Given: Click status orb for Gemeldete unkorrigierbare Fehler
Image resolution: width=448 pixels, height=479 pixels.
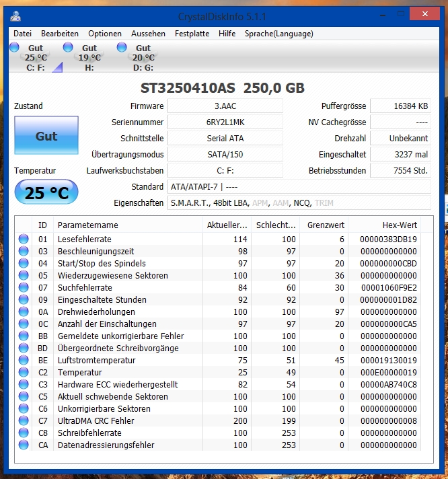Looking at the screenshot, I should [24, 336].
